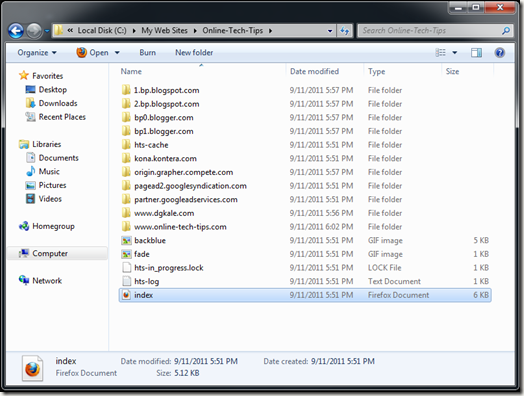Open address bar history dropdown
The width and height of the screenshot is (524, 396).
click(x=330, y=31)
